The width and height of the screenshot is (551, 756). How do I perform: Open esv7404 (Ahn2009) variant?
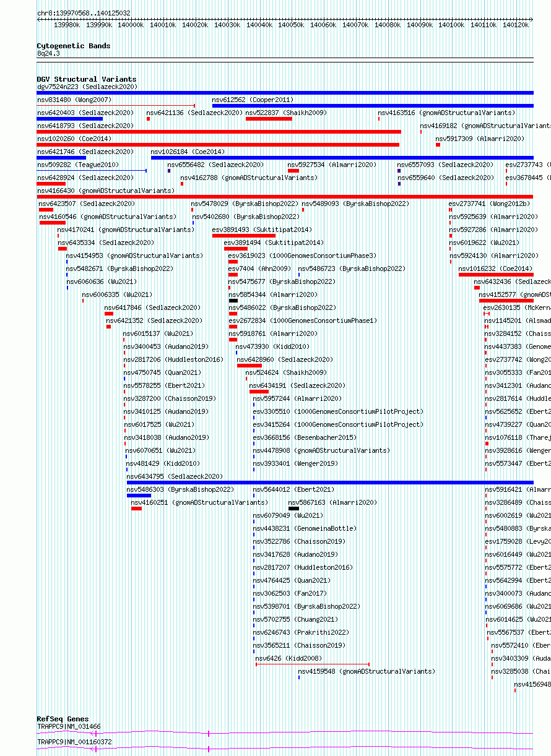[259, 268]
